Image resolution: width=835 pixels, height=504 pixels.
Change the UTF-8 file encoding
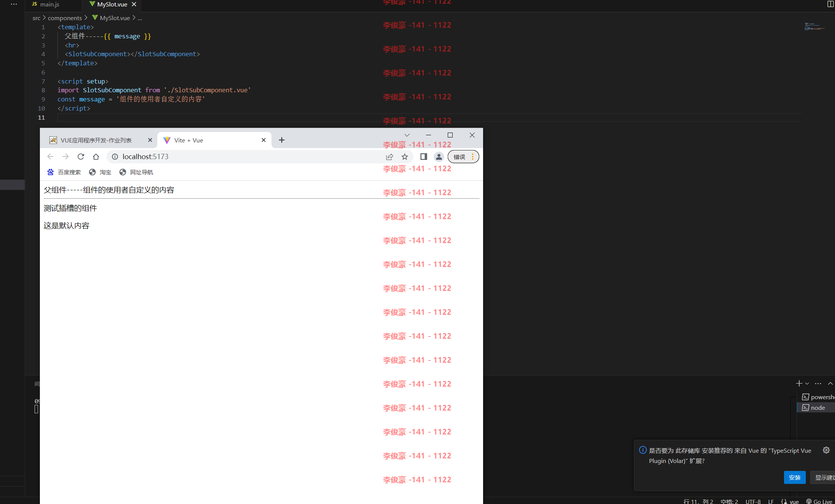coord(753,501)
